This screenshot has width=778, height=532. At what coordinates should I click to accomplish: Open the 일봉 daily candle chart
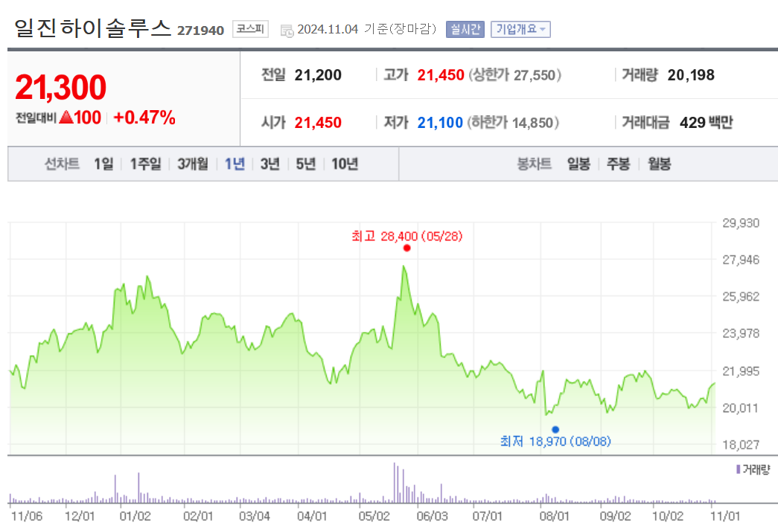(578, 164)
